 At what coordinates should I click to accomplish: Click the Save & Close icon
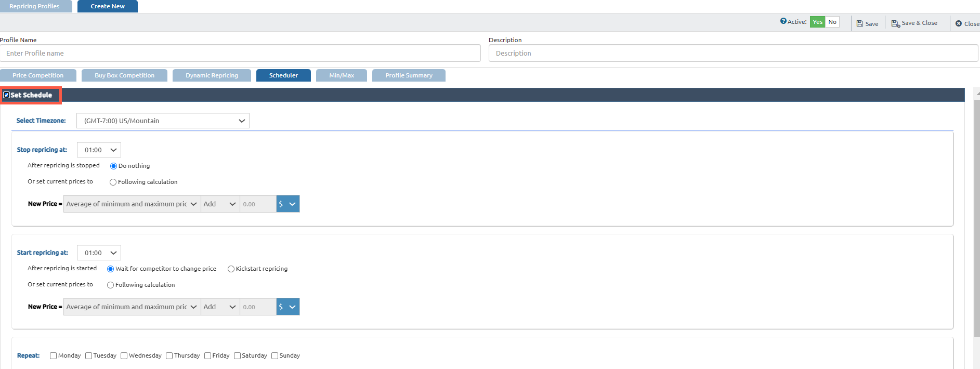(x=895, y=23)
